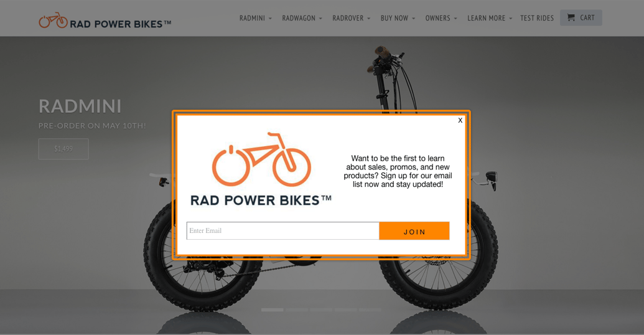
Task: Click the orange JOIN button
Action: click(414, 231)
